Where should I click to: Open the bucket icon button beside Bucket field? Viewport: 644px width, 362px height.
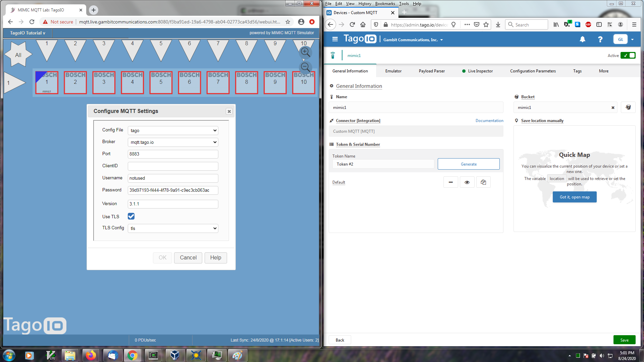pos(628,107)
